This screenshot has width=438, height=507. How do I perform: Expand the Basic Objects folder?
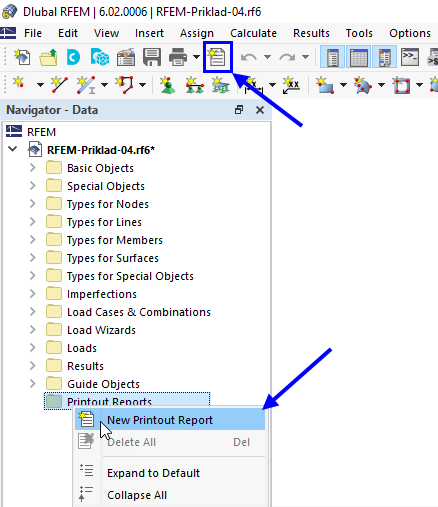tap(32, 167)
